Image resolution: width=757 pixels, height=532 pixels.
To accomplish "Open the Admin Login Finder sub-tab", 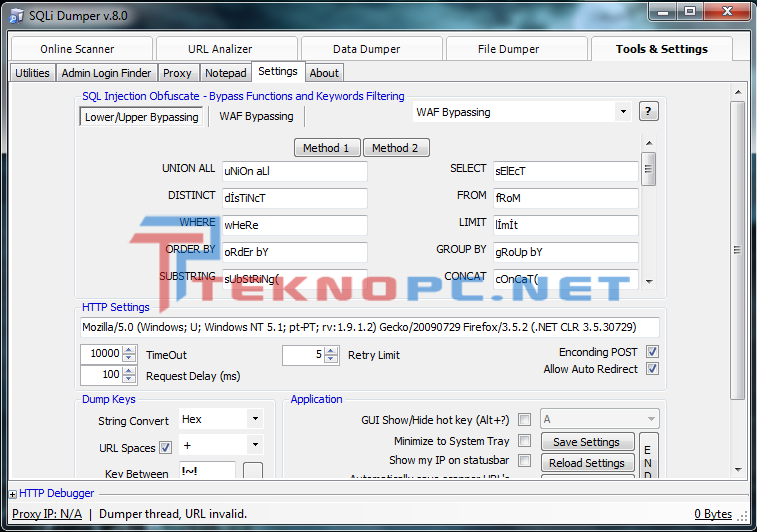I will pyautogui.click(x=106, y=73).
